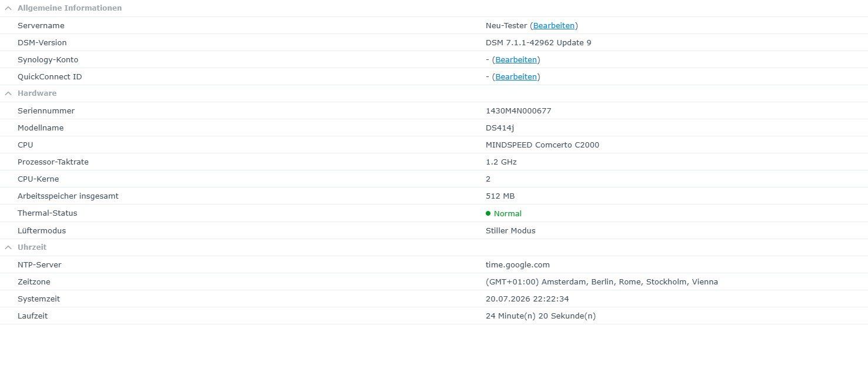This screenshot has height=372, width=868.
Task: Select the Lüftermodus label
Action: (42, 231)
